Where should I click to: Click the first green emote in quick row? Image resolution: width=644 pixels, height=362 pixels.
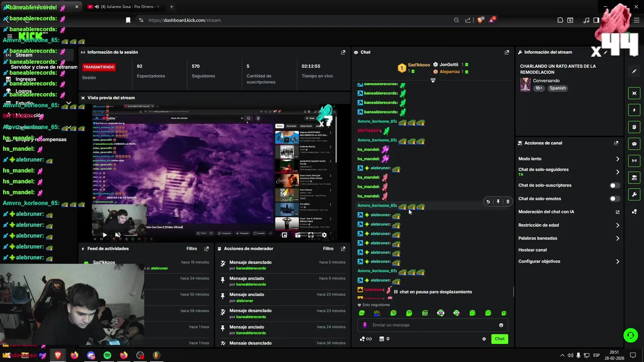click(x=362, y=313)
